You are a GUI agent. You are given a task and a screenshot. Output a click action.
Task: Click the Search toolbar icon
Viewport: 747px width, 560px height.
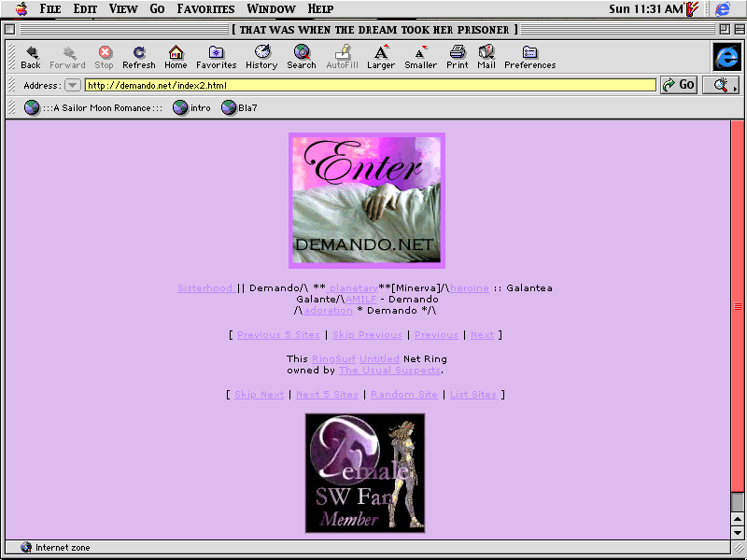[302, 56]
